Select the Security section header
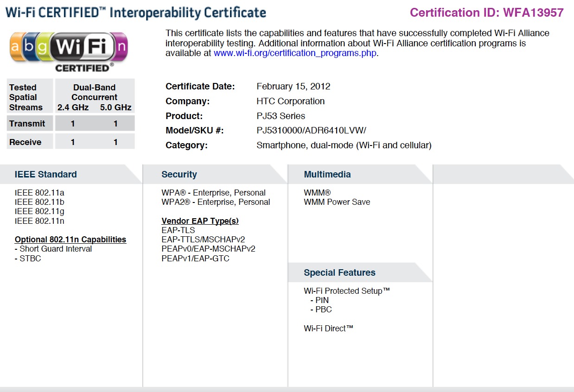Viewport: 574px width, 392px height. (179, 175)
